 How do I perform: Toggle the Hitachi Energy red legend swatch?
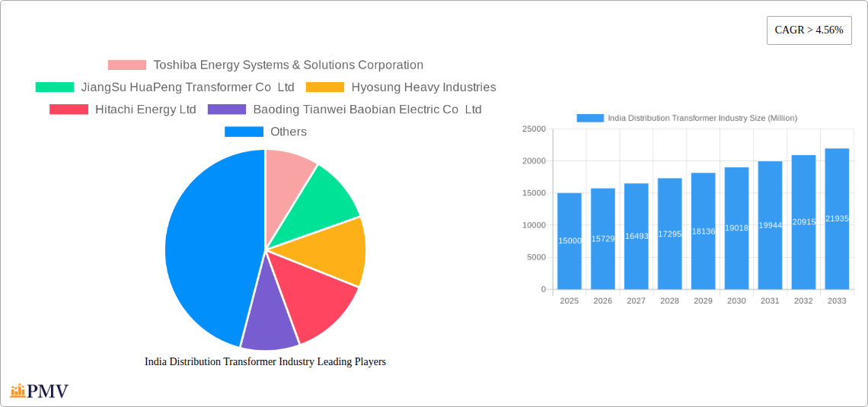(69, 110)
